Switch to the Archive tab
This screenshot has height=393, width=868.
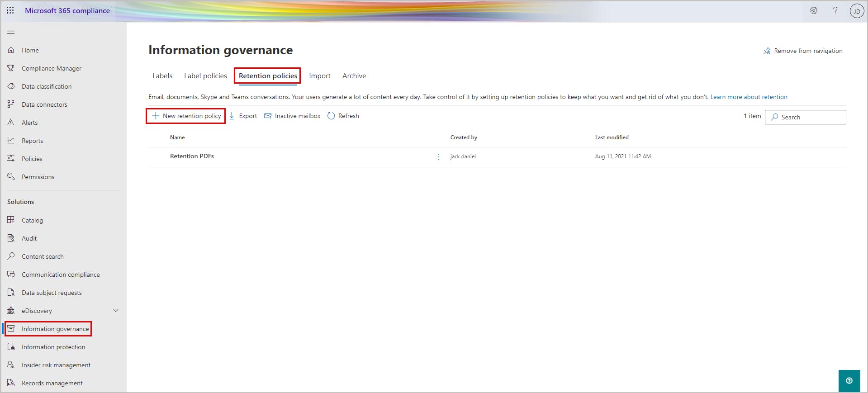354,76
